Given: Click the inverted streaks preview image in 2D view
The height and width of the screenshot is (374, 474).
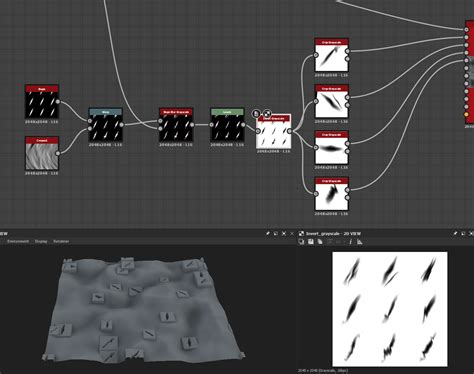Looking at the screenshot, I should (x=390, y=309).
